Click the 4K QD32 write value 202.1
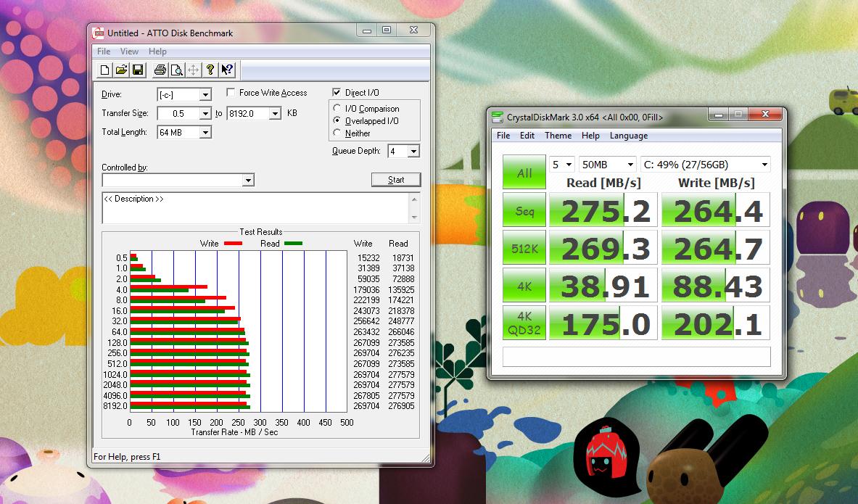The image size is (858, 504). coord(716,323)
